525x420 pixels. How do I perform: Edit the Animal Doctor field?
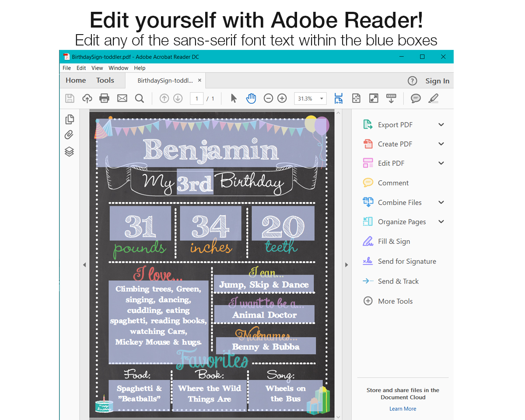tap(264, 314)
